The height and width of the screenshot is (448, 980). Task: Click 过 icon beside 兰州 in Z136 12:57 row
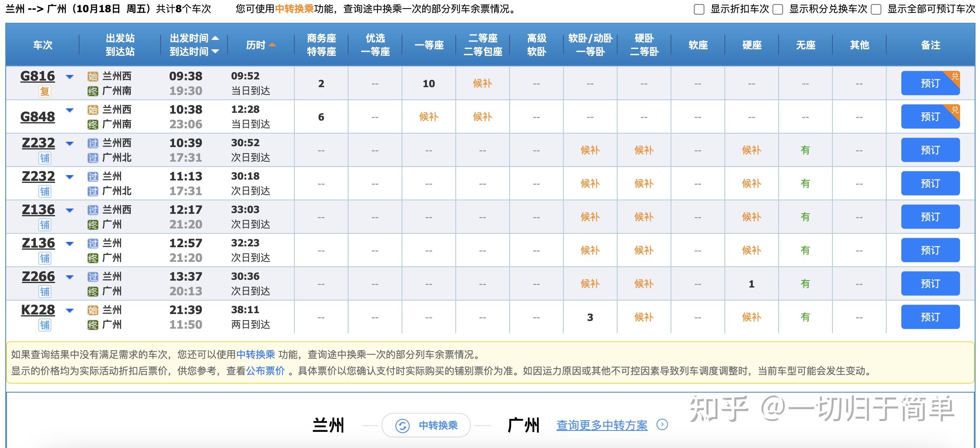[x=93, y=244]
